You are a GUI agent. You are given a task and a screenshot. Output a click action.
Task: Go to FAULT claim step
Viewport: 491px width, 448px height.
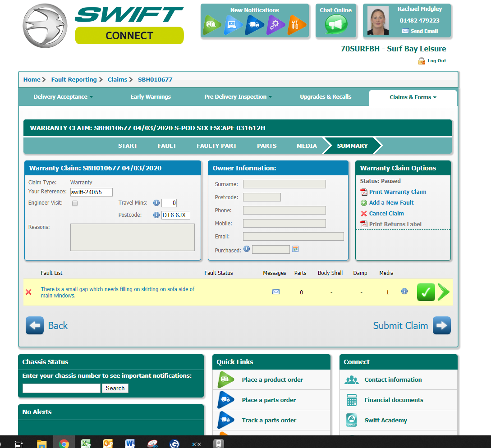(x=167, y=146)
